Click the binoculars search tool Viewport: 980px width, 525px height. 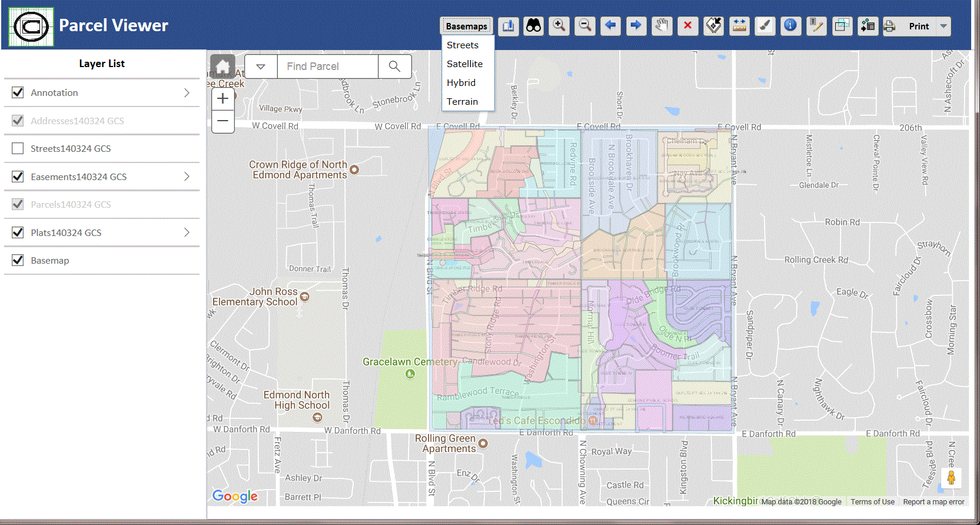533,26
